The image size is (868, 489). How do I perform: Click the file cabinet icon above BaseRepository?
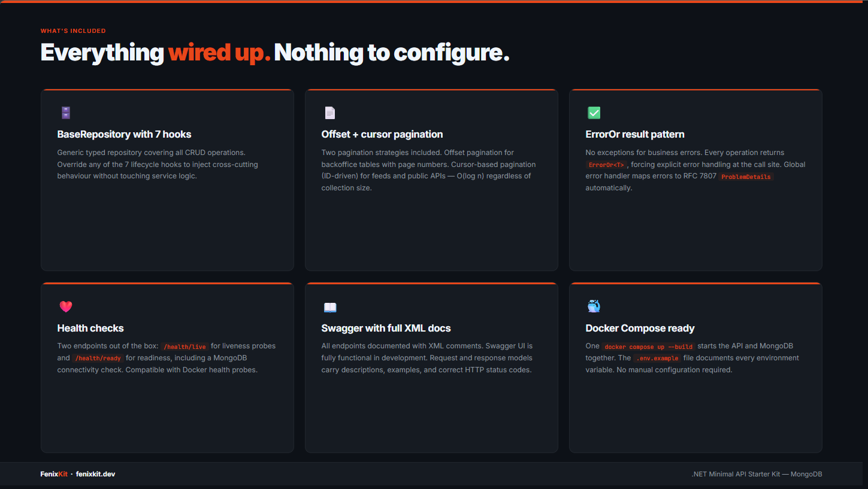click(66, 113)
